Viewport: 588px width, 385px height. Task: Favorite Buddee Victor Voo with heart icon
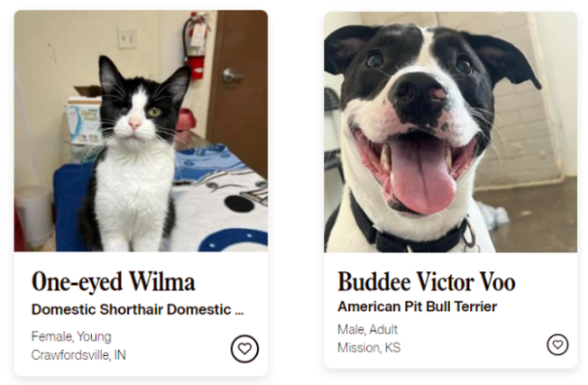pyautogui.click(x=557, y=344)
